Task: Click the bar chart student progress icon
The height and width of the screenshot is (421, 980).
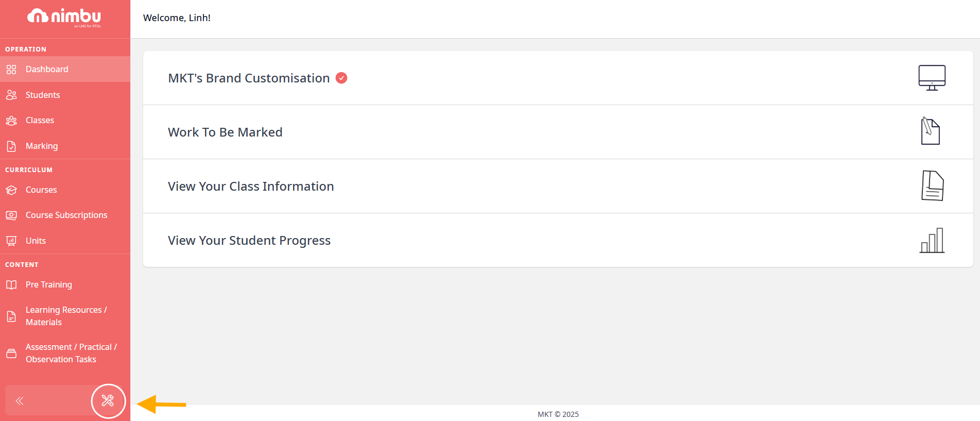Action: point(932,240)
